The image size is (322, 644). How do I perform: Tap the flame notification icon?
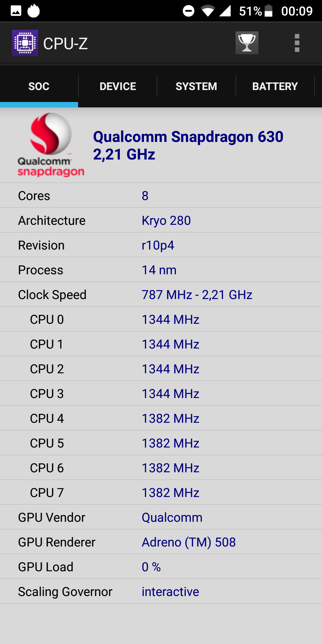[34, 11]
